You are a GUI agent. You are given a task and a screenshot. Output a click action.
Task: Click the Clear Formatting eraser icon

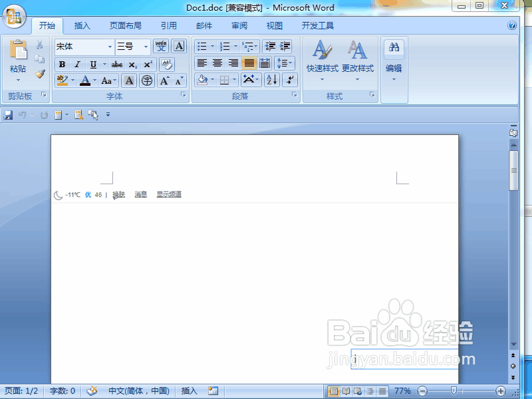point(167,64)
